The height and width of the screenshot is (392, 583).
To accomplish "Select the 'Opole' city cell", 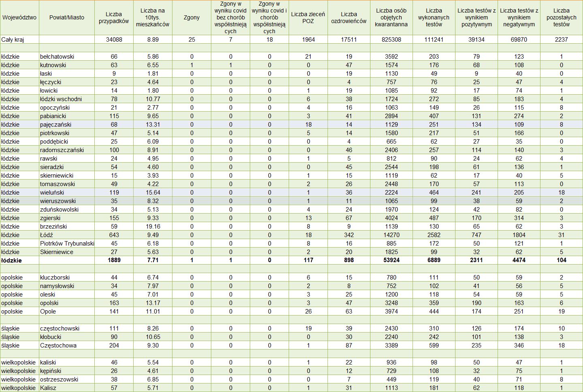I will [x=67, y=311].
